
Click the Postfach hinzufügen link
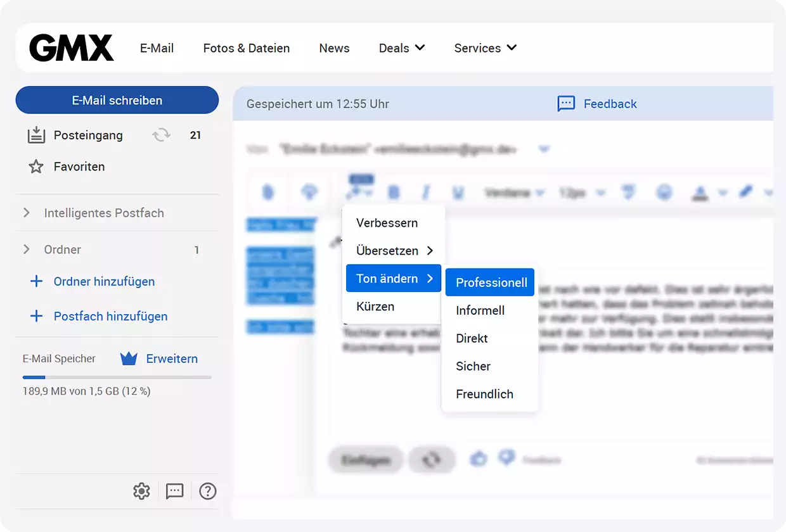tap(111, 316)
